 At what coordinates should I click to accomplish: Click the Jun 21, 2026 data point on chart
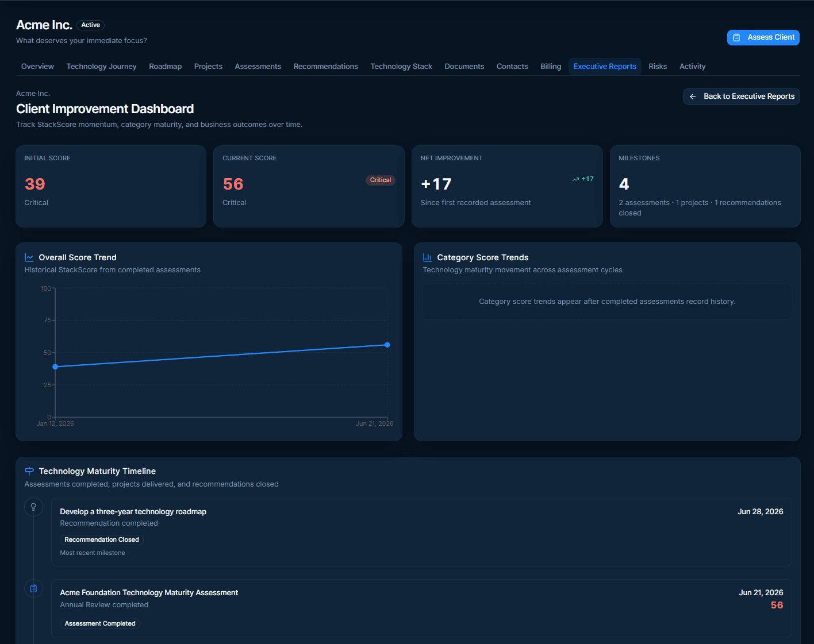pos(387,345)
